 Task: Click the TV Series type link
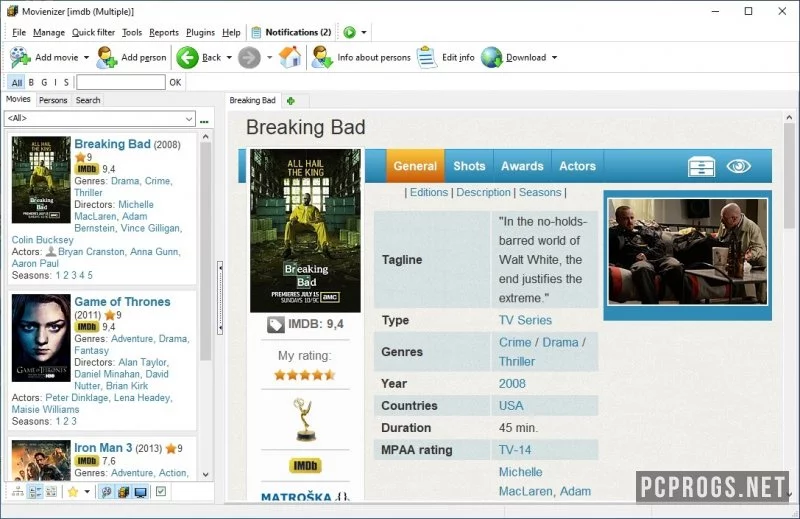525,320
